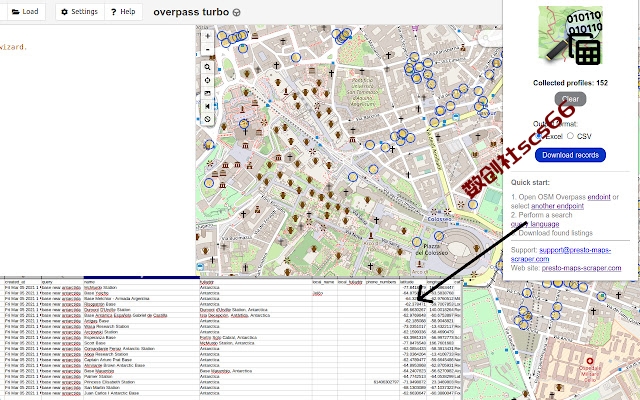Select the CSV output format
The width and height of the screenshot is (640, 400).
(x=570, y=136)
